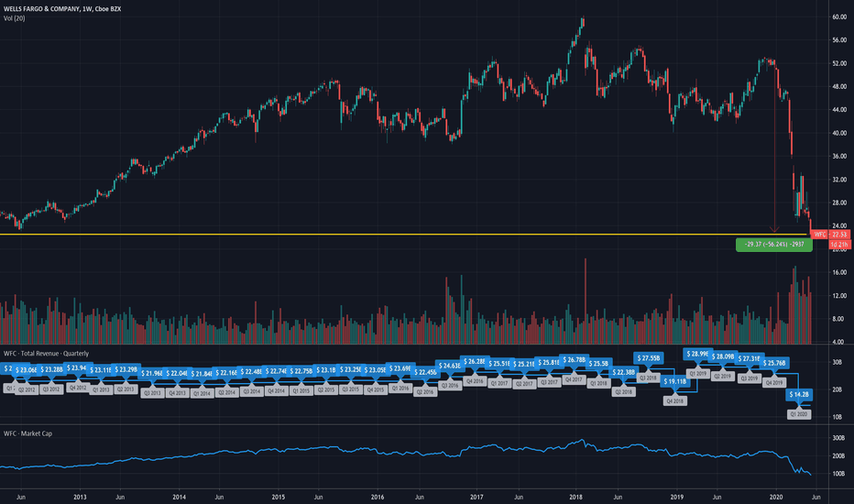Click the $ 23.69B revenue marker
The width and height of the screenshot is (854, 504).
400,368
